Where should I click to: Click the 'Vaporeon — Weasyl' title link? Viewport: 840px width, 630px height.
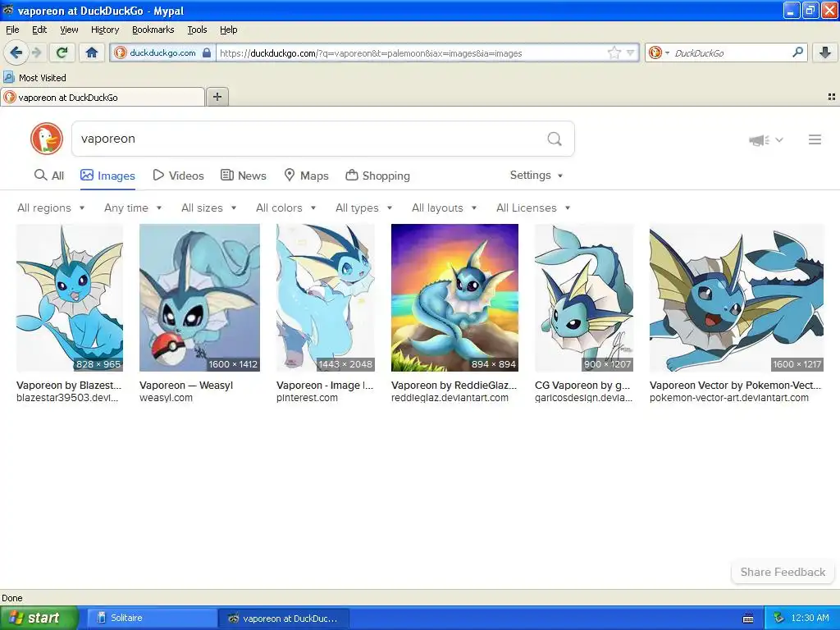coord(186,386)
